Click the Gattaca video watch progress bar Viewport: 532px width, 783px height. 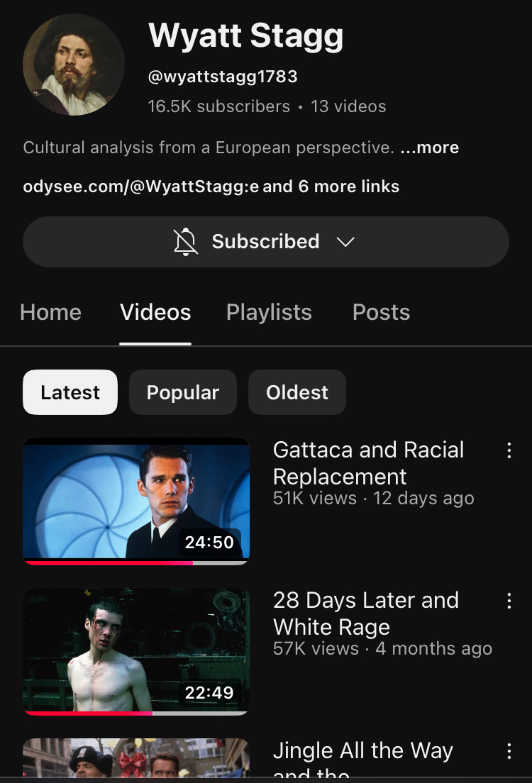point(136,563)
